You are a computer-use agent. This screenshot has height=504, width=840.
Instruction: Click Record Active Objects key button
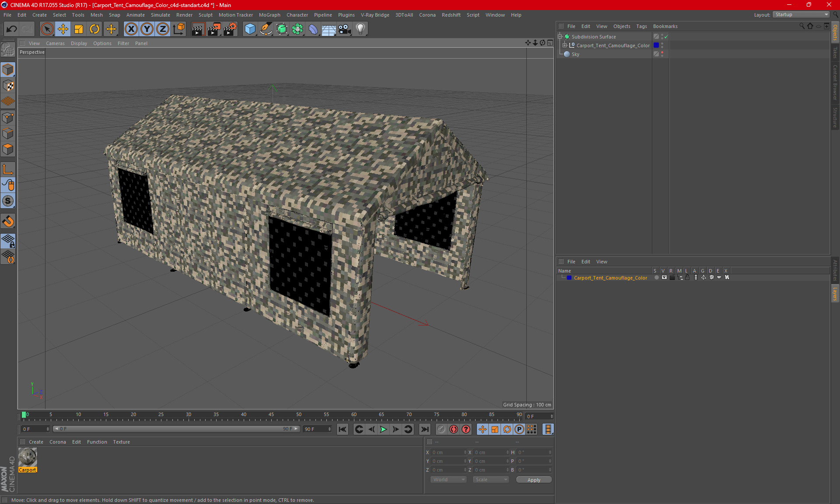click(441, 429)
